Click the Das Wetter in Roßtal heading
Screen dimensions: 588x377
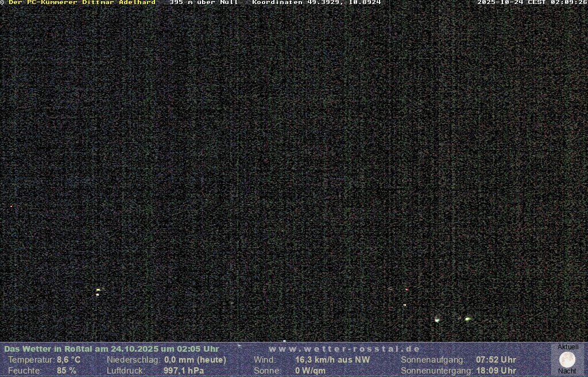pyautogui.click(x=111, y=349)
